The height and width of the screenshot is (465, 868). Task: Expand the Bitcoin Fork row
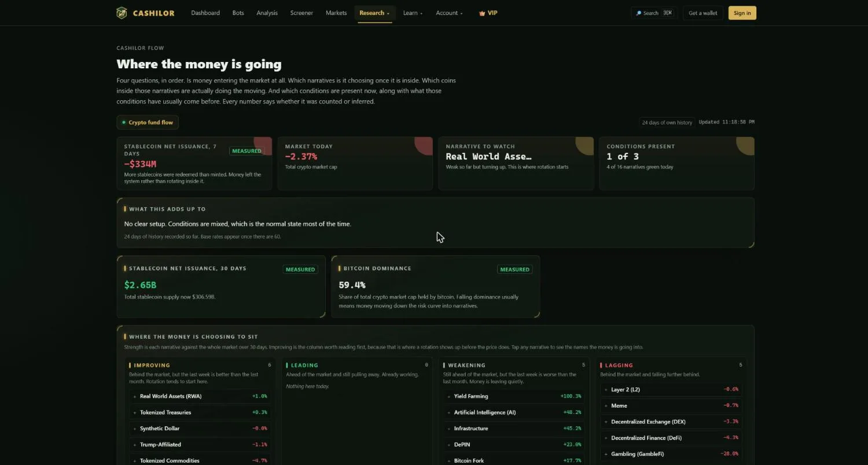514,461
